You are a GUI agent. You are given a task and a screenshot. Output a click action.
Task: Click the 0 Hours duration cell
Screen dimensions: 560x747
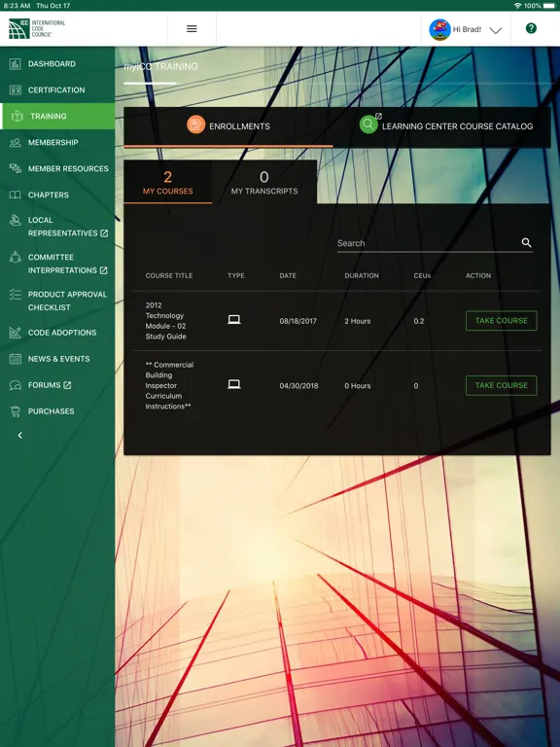tap(357, 386)
